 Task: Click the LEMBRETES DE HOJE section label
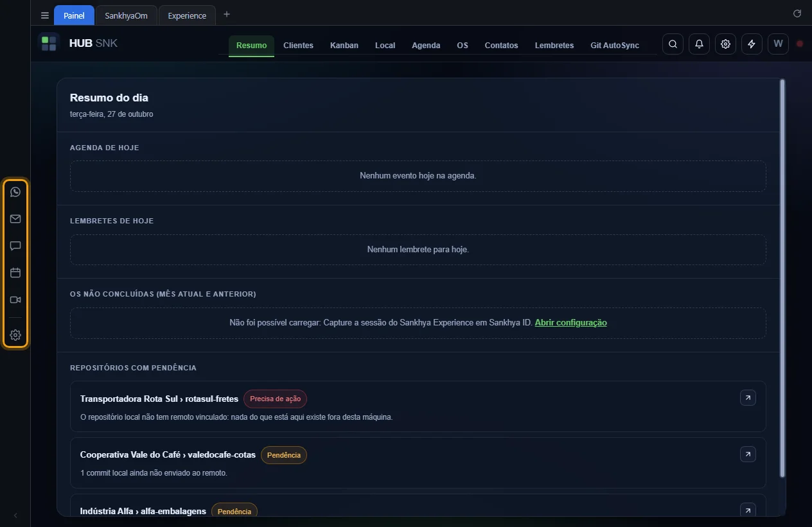pyautogui.click(x=112, y=221)
